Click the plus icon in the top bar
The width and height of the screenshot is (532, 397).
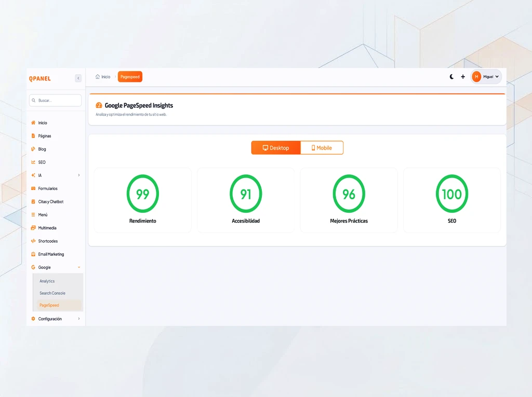[463, 77]
